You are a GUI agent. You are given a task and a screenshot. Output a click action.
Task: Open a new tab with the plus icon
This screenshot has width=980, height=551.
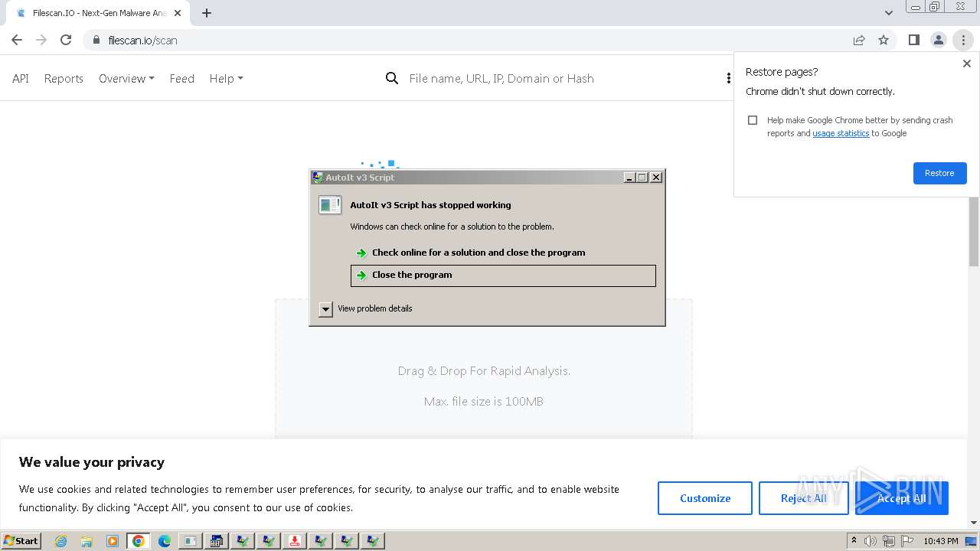207,13
